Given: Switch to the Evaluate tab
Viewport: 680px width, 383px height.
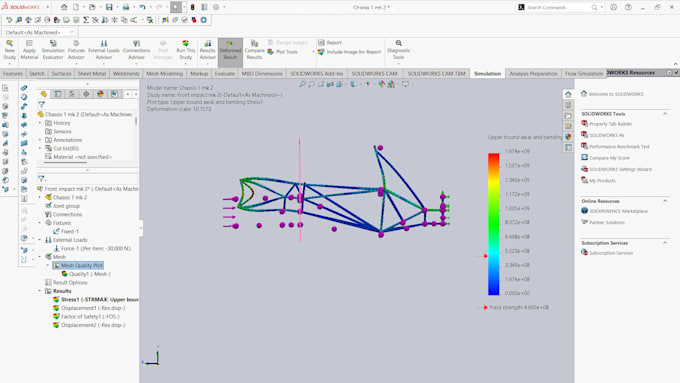Looking at the screenshot, I should 225,74.
